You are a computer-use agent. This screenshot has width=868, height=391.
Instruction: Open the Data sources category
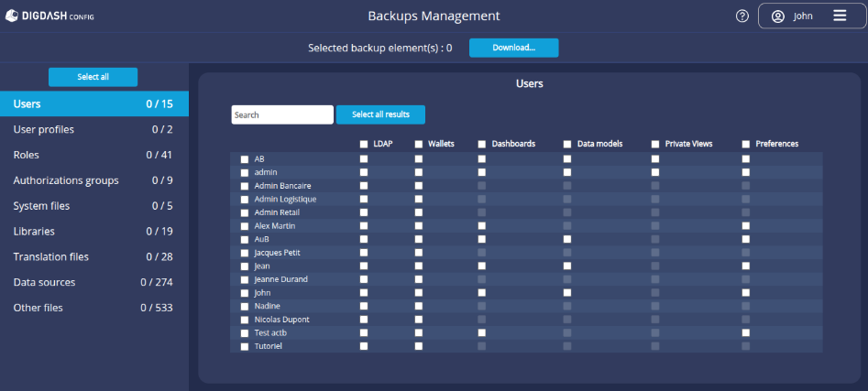[x=94, y=282]
